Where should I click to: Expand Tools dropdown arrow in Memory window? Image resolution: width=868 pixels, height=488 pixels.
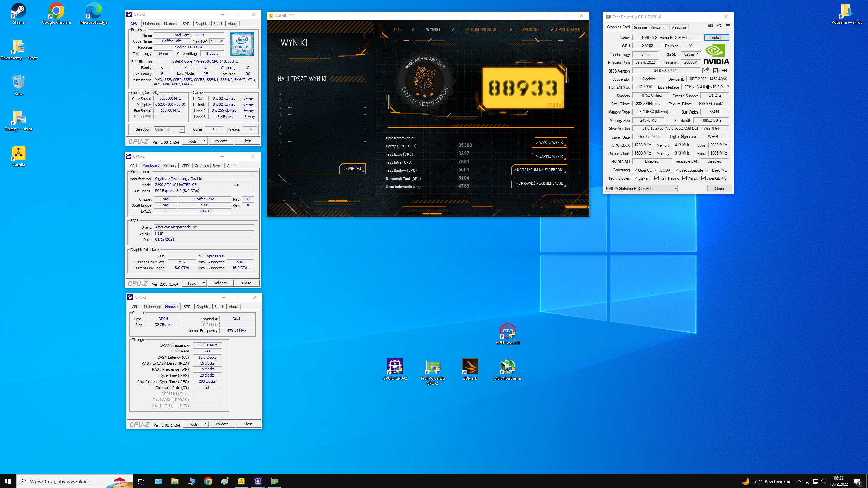click(x=205, y=424)
